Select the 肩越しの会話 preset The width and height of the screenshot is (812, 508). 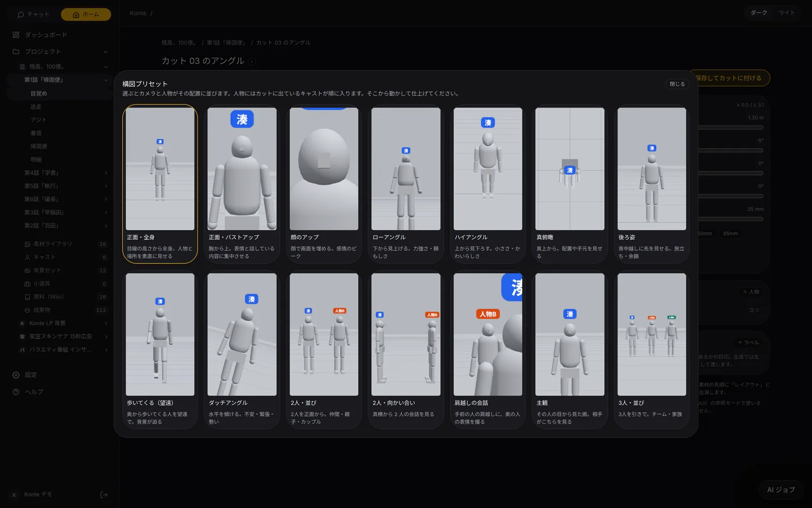488,350
